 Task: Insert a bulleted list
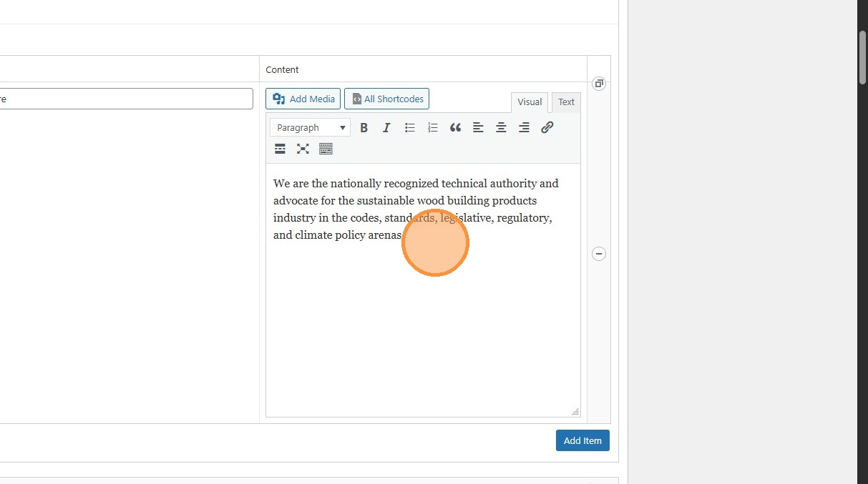[x=409, y=127]
